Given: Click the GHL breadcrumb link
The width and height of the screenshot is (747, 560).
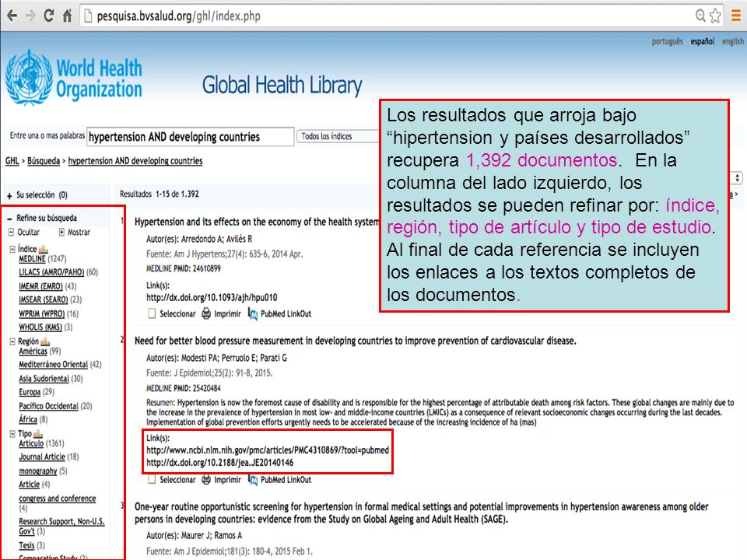Looking at the screenshot, I should 12,161.
